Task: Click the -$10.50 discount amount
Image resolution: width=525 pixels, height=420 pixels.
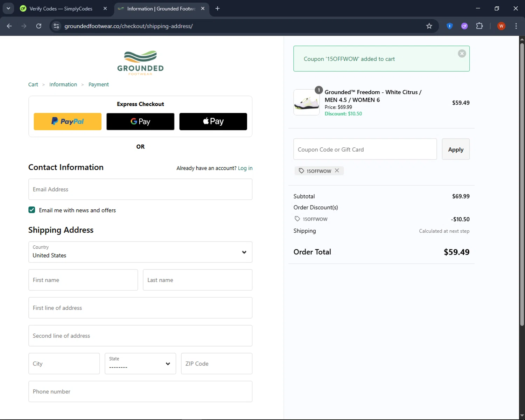Action: (x=460, y=219)
